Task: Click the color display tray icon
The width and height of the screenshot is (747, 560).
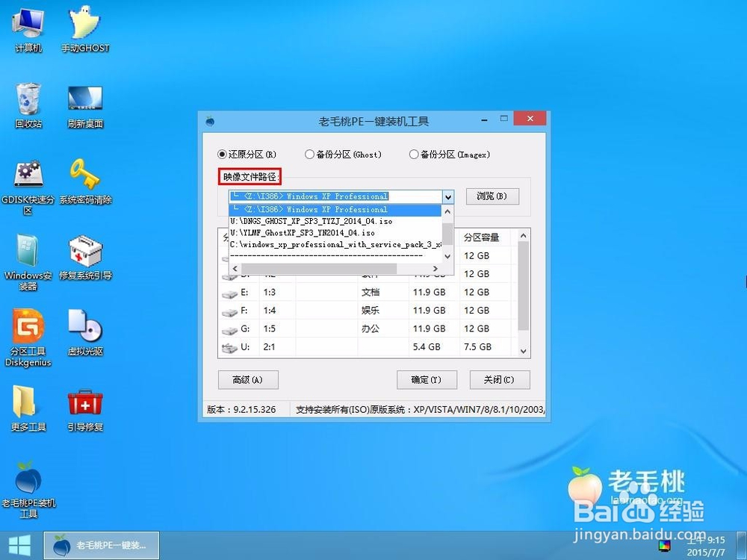Action: pos(665,545)
